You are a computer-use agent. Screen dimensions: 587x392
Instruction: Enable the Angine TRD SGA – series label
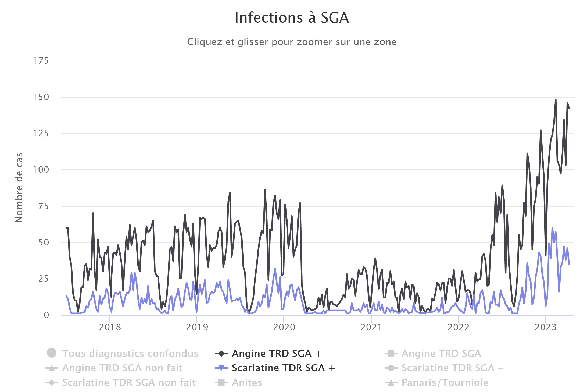pos(445,353)
